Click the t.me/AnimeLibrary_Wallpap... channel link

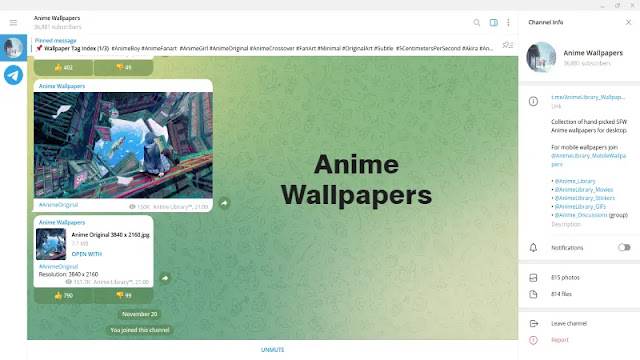coord(588,97)
